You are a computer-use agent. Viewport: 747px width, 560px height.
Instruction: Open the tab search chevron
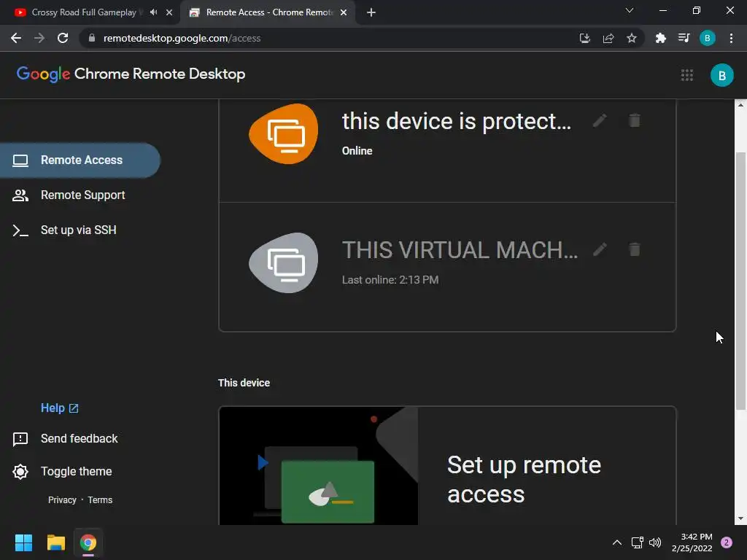630,10
